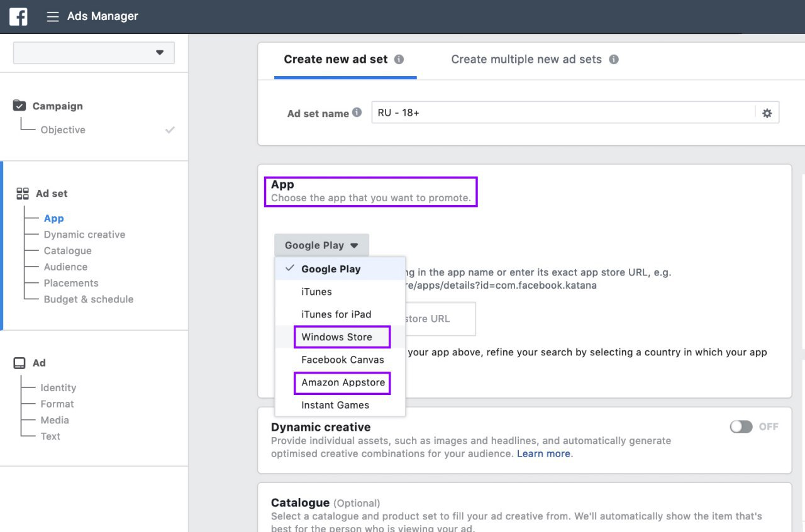Click the Ad set heading in sidebar
Image resolution: width=805 pixels, height=532 pixels.
pos(52,194)
